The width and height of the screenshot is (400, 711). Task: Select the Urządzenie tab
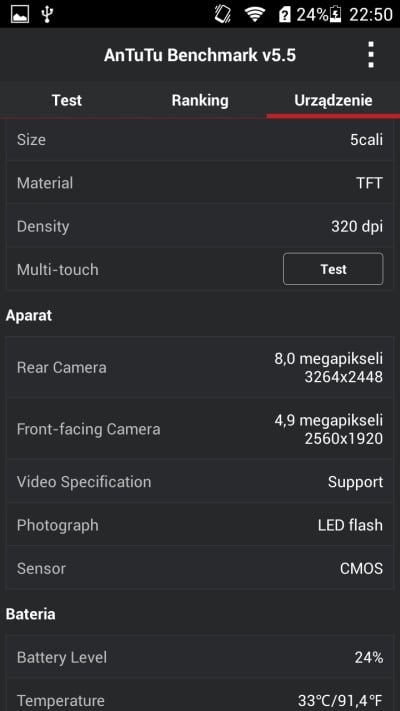click(333, 100)
